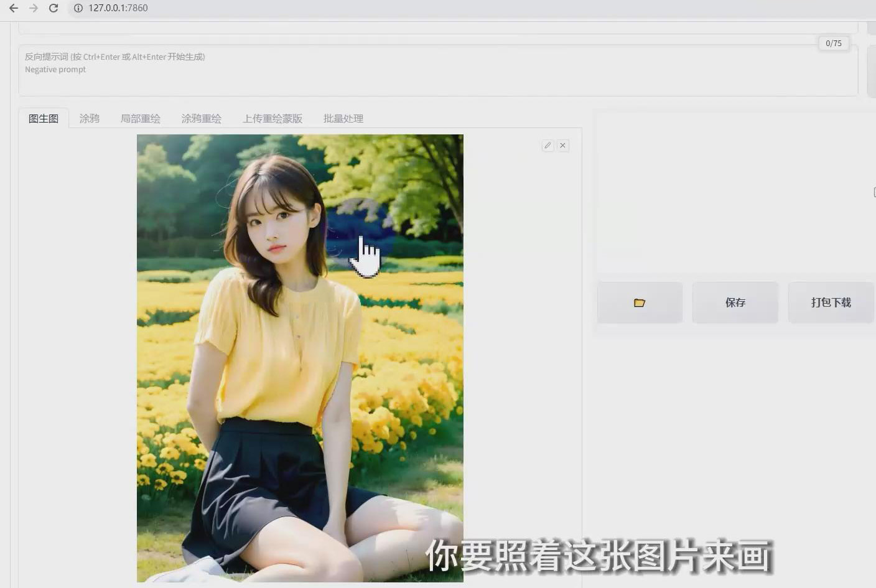
Task: Open the site information icon beside the URL
Action: click(78, 8)
